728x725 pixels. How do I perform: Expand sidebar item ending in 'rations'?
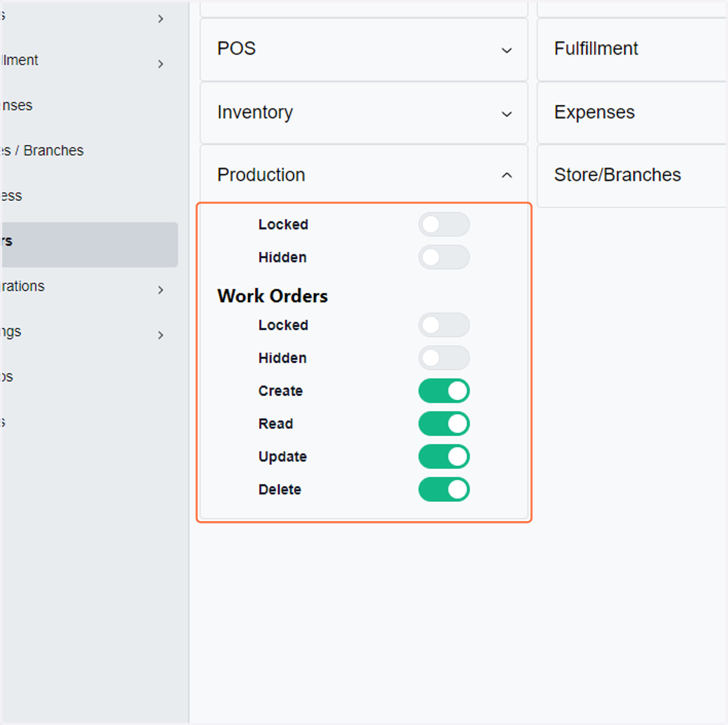[160, 290]
